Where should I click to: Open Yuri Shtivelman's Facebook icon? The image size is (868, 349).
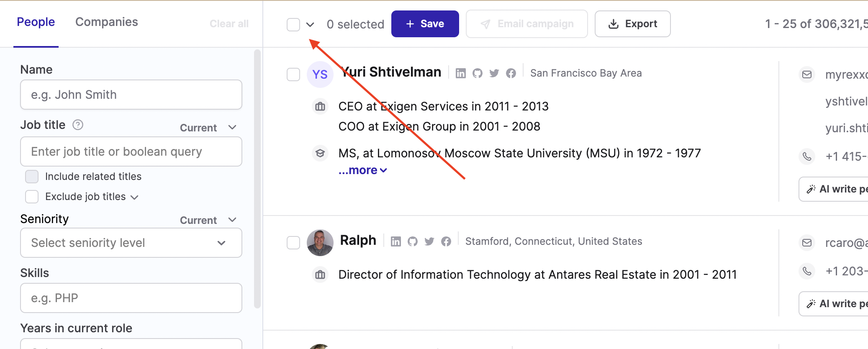511,73
